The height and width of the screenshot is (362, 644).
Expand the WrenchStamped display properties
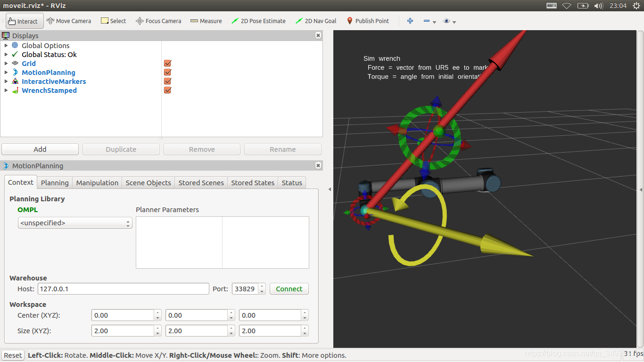click(x=6, y=90)
